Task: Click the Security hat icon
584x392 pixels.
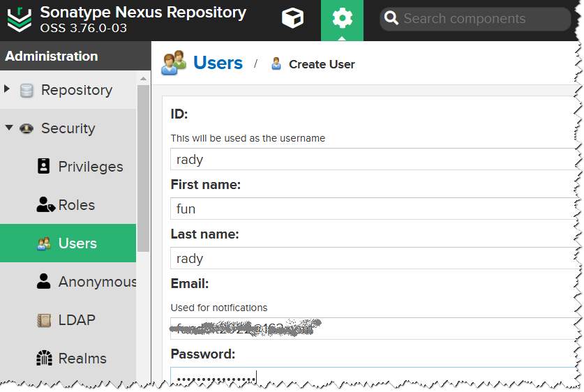Action: (x=27, y=128)
